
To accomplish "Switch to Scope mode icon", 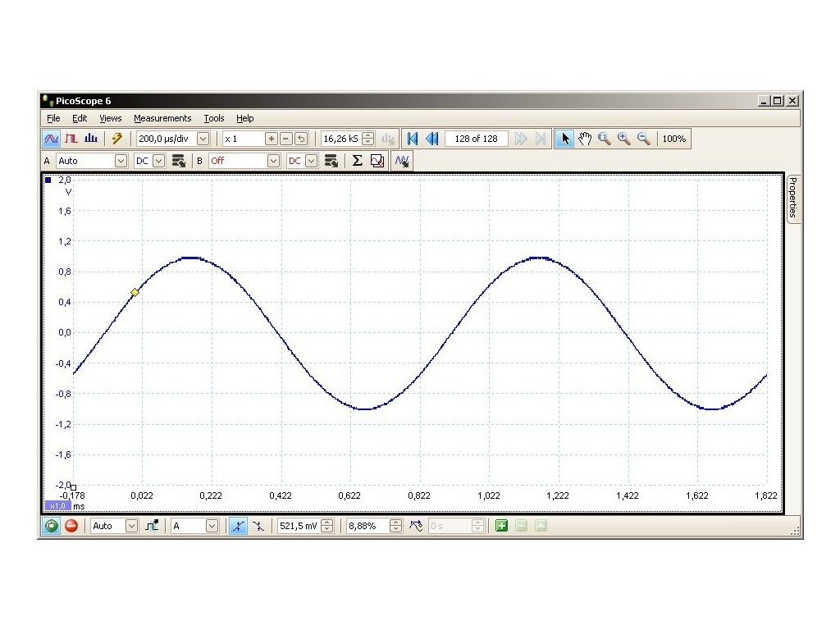I will pos(52,139).
